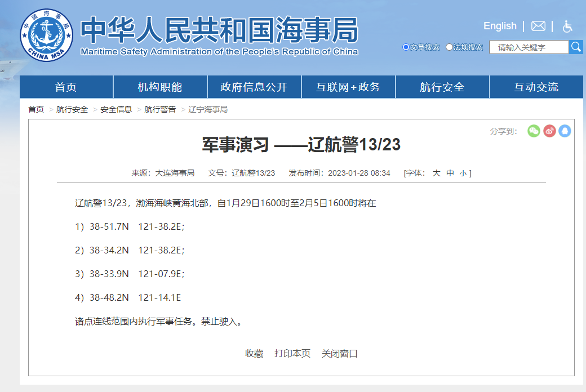Share to WeChat via green icon
The width and height of the screenshot is (586, 392).
coord(534,131)
